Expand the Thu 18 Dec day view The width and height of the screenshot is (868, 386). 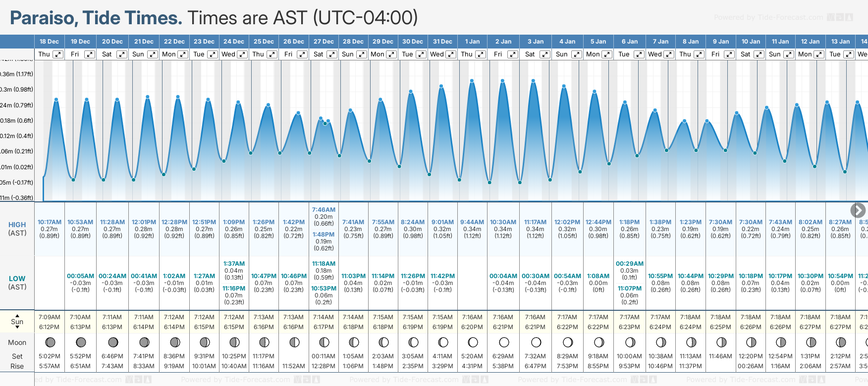tap(58, 54)
